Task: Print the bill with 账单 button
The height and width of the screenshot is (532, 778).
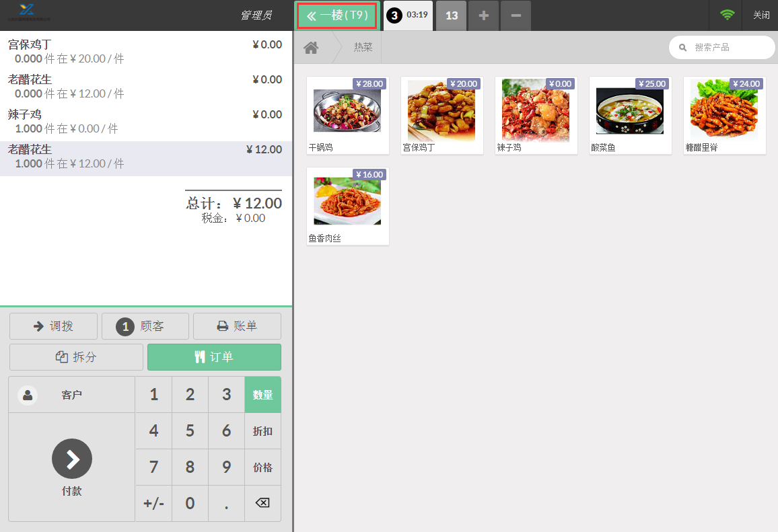Action: [237, 326]
